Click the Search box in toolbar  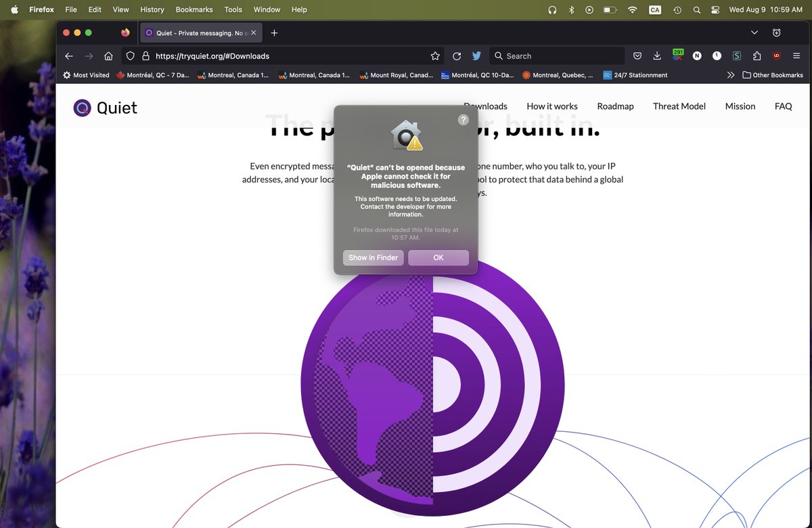pos(557,56)
